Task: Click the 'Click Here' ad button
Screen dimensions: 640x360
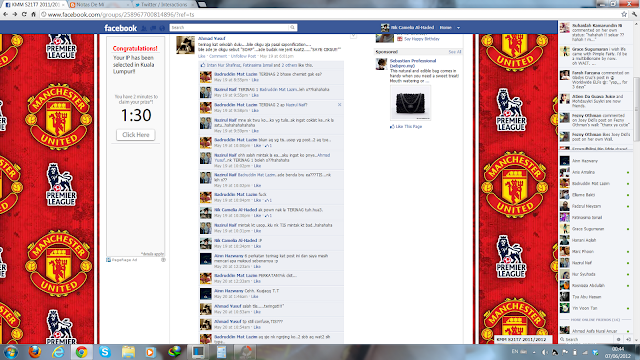Action: 136,135
